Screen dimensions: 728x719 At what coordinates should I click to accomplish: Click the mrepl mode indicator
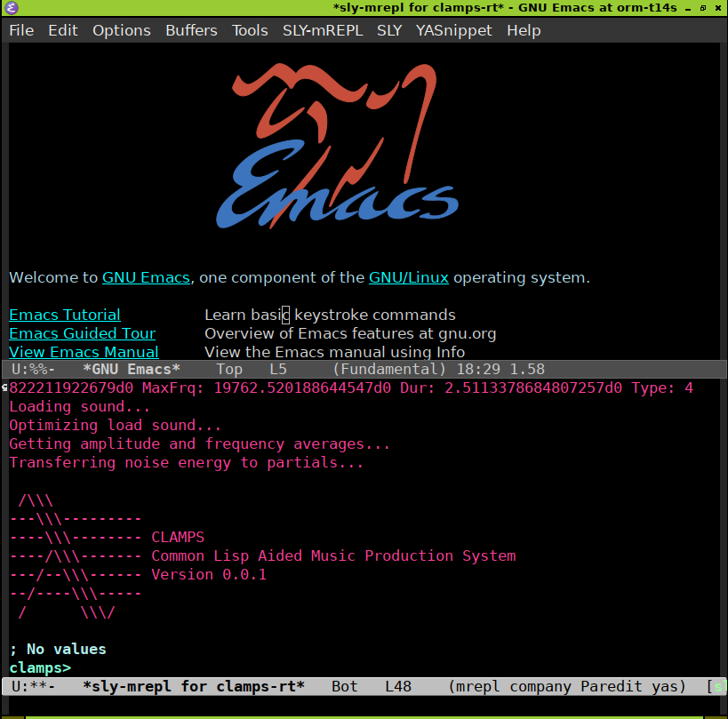[477, 686]
